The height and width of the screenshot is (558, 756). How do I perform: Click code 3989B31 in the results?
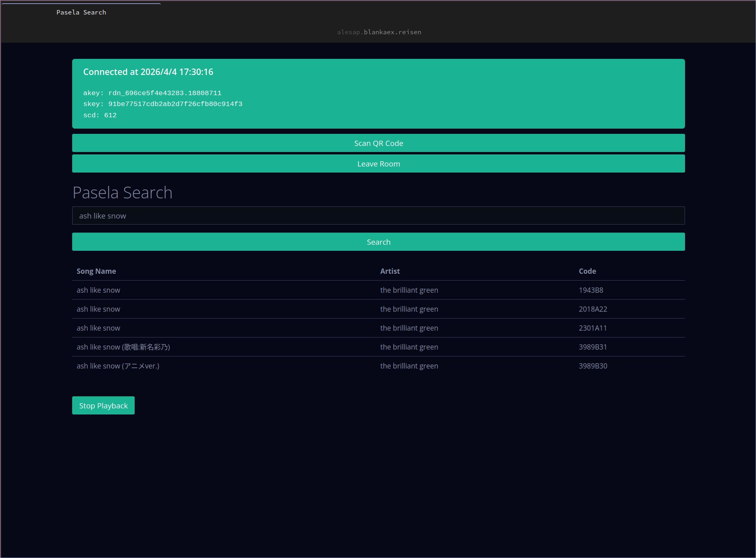click(x=593, y=347)
